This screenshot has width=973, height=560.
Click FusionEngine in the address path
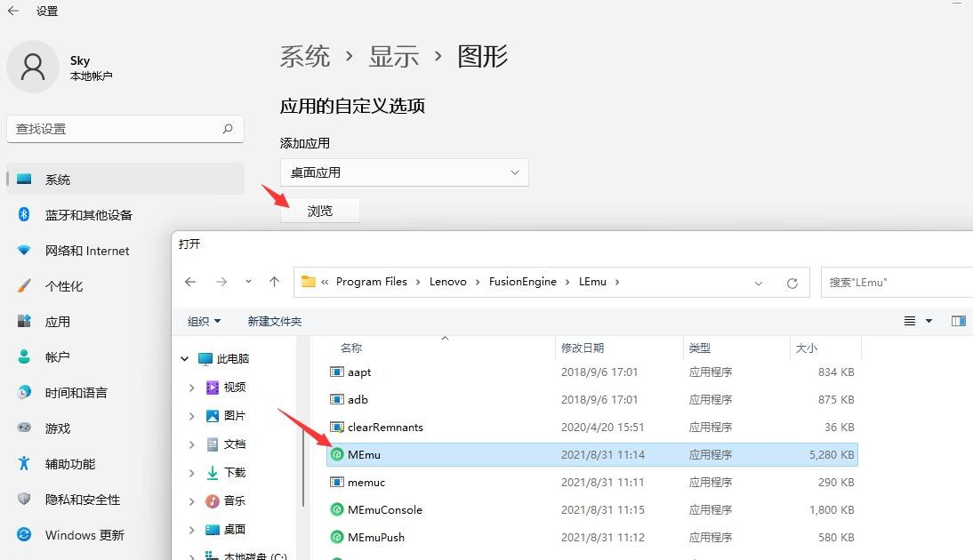point(522,282)
